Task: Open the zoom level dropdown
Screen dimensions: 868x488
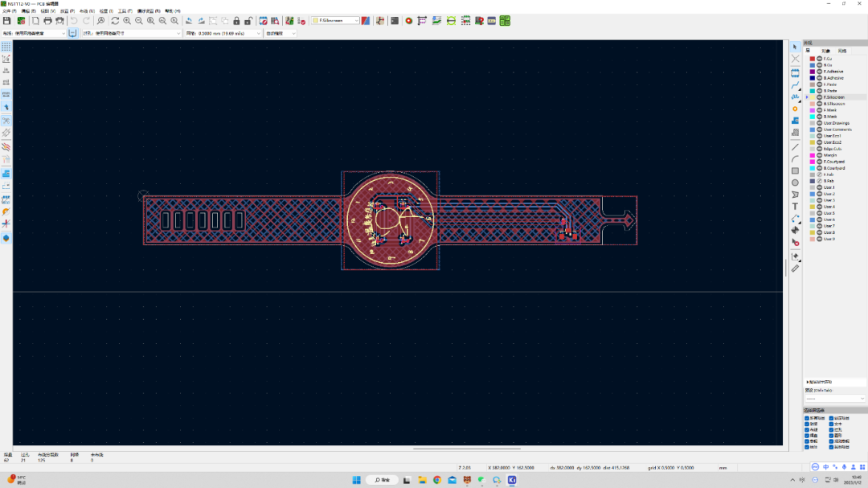Action: click(280, 33)
